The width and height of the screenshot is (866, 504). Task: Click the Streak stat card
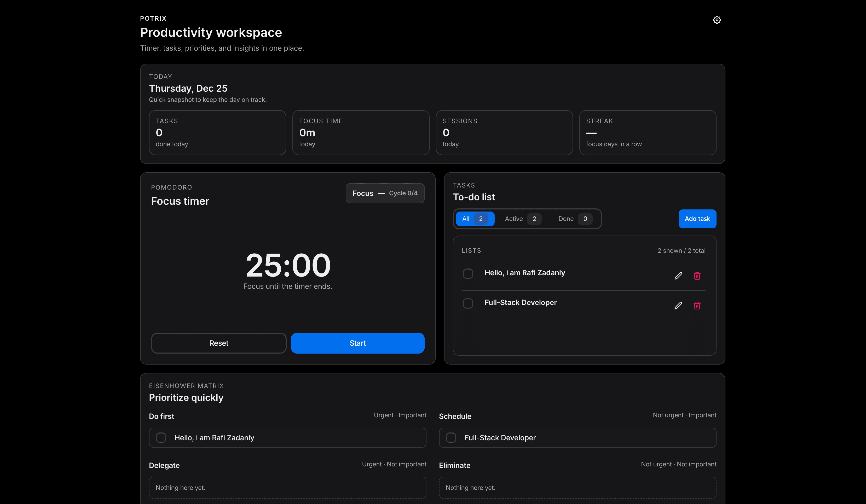click(x=648, y=132)
